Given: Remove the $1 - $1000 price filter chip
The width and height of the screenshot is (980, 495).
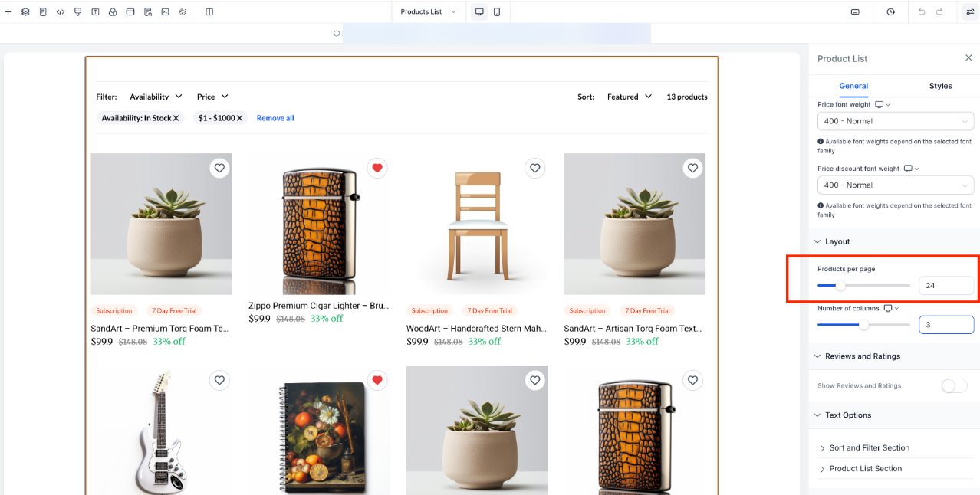Looking at the screenshot, I should coord(239,118).
